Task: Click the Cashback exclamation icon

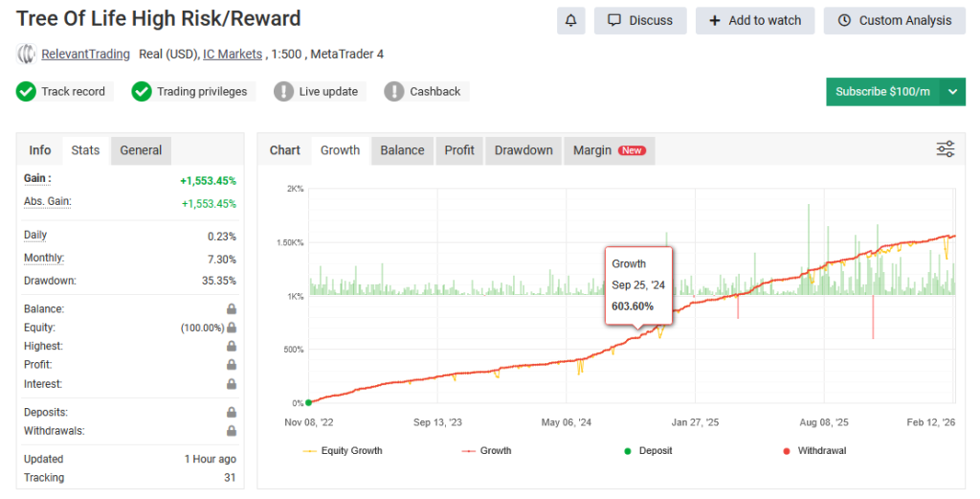Action: pyautogui.click(x=393, y=92)
